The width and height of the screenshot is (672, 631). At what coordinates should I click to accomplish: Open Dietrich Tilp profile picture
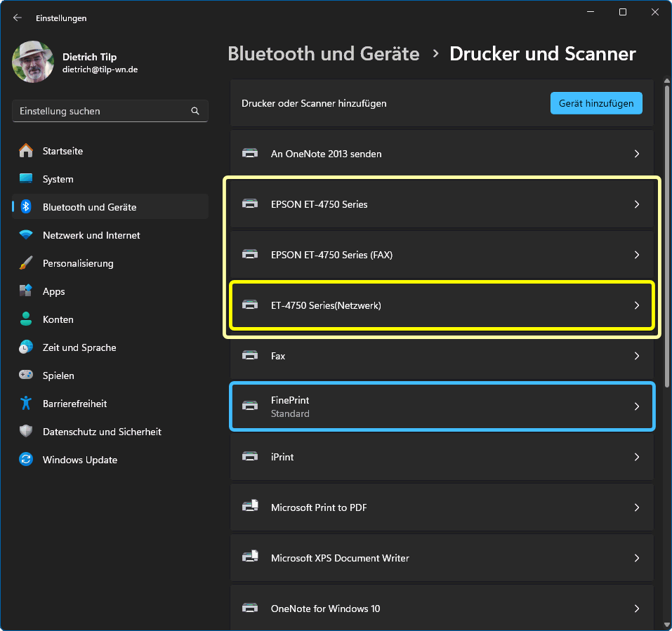(33, 62)
